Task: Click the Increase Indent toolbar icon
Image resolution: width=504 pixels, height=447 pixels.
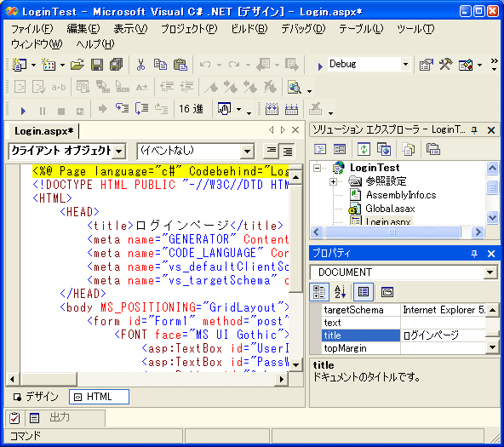Action: point(186,87)
